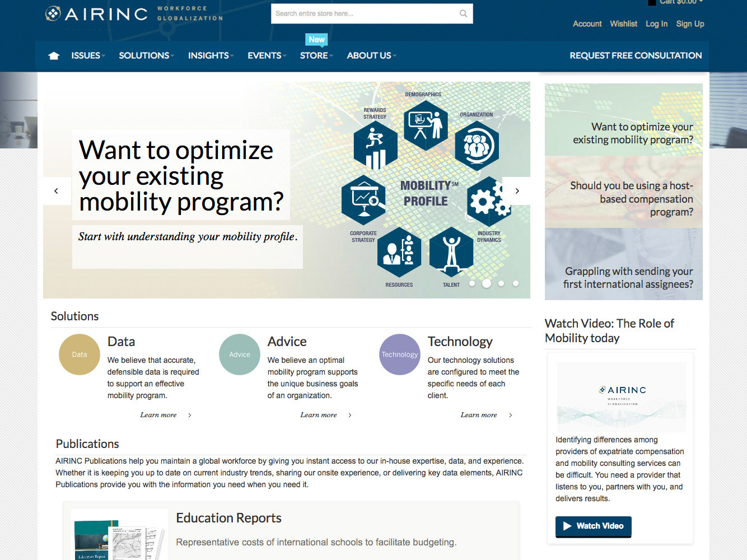This screenshot has height=560, width=747.
Task: Select the active second carousel dot
Action: point(487,283)
